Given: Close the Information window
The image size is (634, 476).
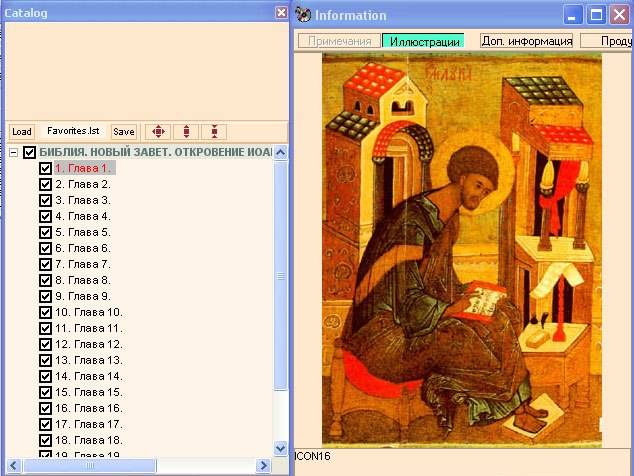Looking at the screenshot, I should pyautogui.click(x=619, y=15).
